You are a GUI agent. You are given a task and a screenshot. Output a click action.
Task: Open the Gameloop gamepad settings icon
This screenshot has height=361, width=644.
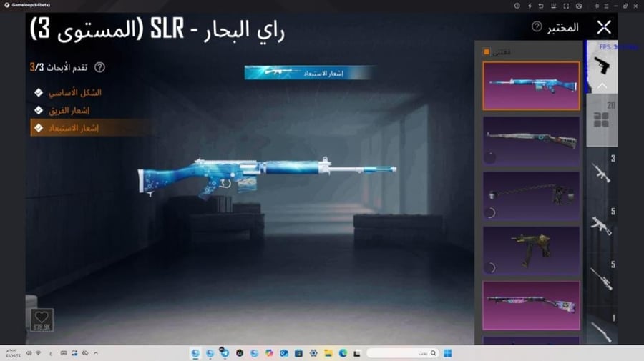click(579, 6)
